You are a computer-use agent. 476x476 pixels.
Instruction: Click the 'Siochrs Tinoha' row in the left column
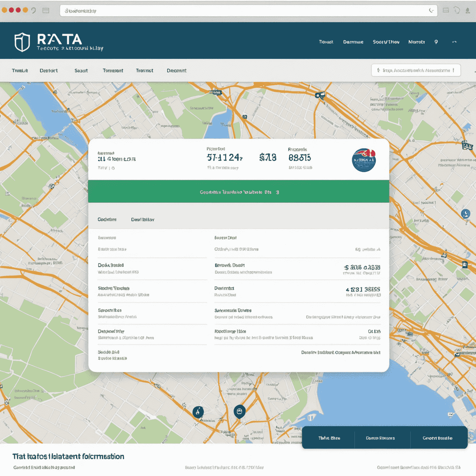click(152, 291)
